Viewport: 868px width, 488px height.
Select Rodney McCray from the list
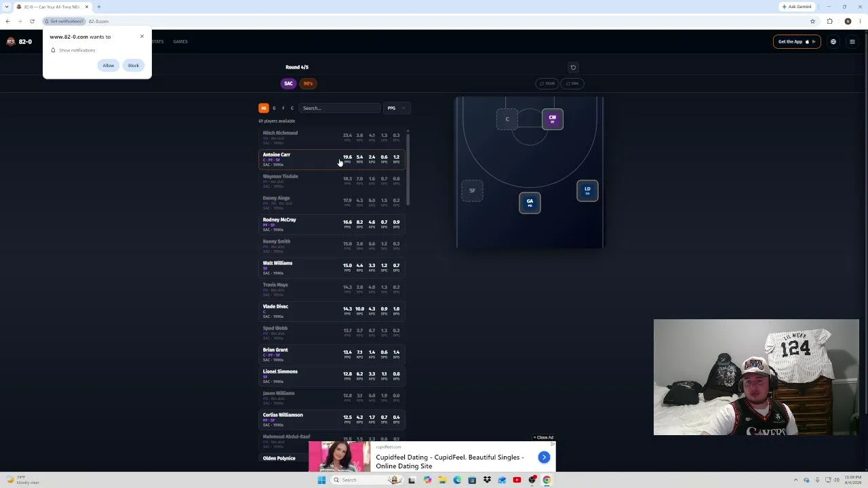tap(332, 224)
